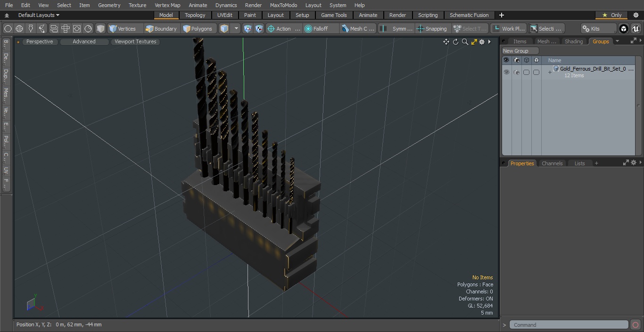Open Kits menu
644x332 pixels.
point(598,29)
